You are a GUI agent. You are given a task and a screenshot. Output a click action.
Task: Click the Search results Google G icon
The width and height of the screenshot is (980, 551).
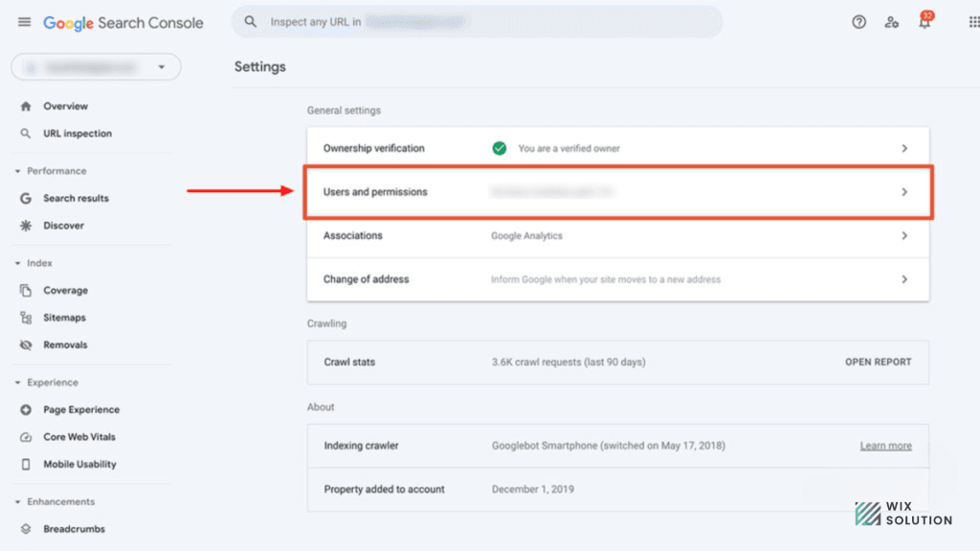pyautogui.click(x=26, y=198)
